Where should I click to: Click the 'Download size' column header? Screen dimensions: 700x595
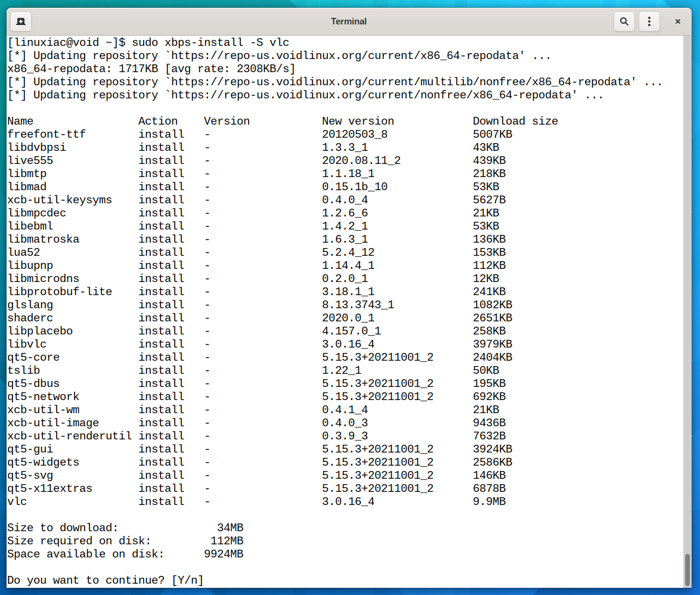516,121
